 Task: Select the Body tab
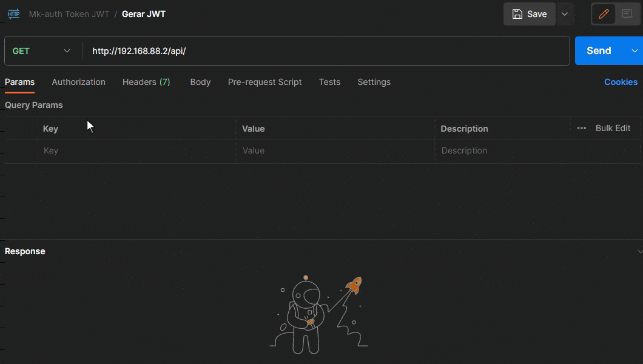pos(200,82)
